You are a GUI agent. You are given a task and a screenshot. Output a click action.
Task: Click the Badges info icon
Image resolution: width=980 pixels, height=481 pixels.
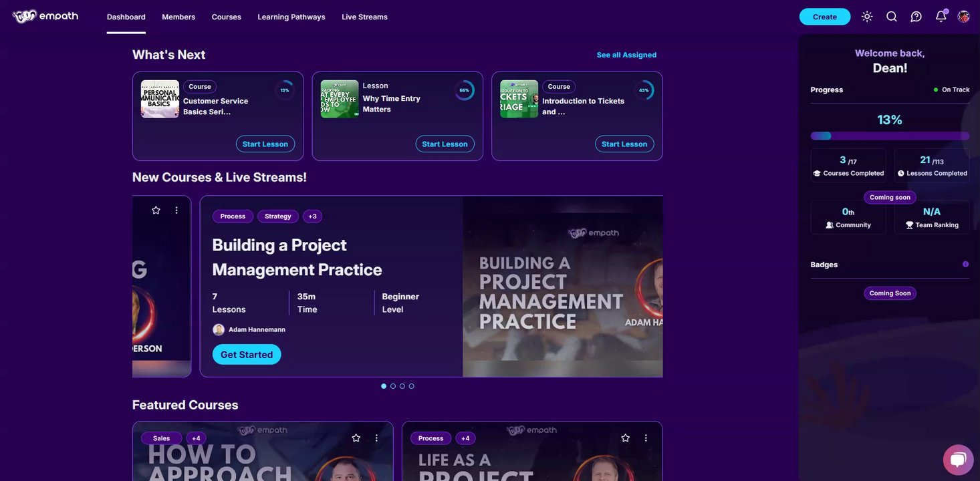pos(965,265)
